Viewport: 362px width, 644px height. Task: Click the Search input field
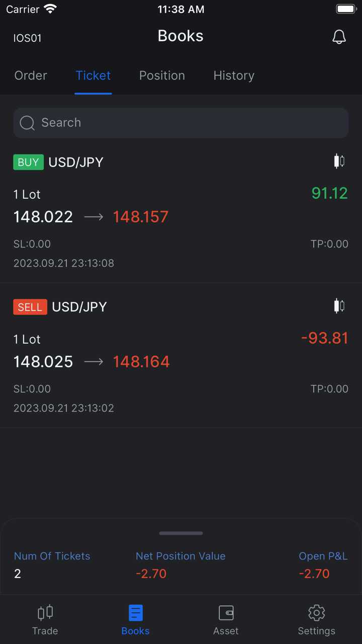tap(191, 123)
